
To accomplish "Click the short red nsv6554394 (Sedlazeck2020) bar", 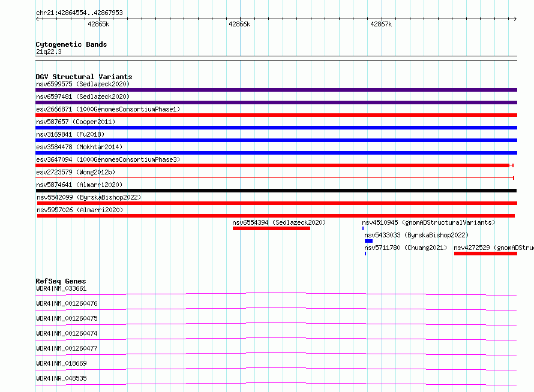I will click(271, 228).
